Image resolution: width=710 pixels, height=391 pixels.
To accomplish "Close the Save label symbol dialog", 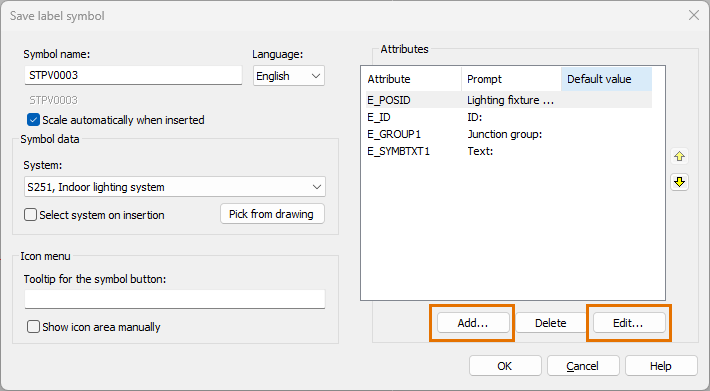I will tap(694, 15).
